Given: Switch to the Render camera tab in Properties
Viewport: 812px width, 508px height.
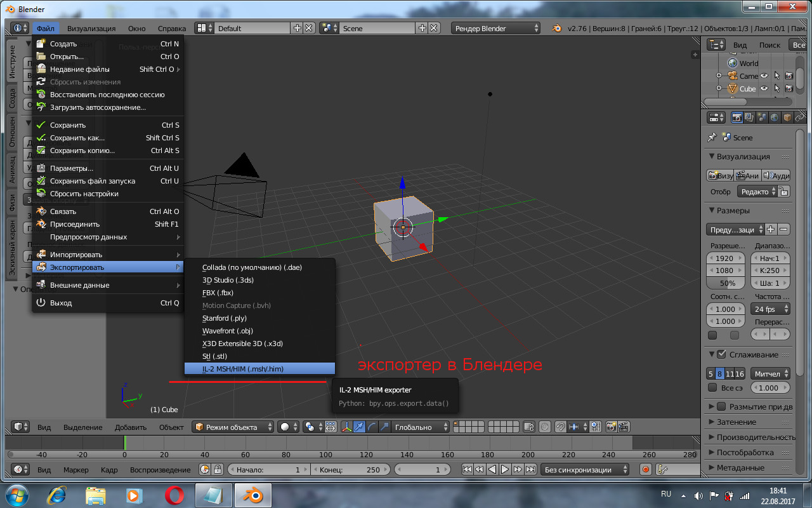Looking at the screenshot, I should pyautogui.click(x=737, y=117).
